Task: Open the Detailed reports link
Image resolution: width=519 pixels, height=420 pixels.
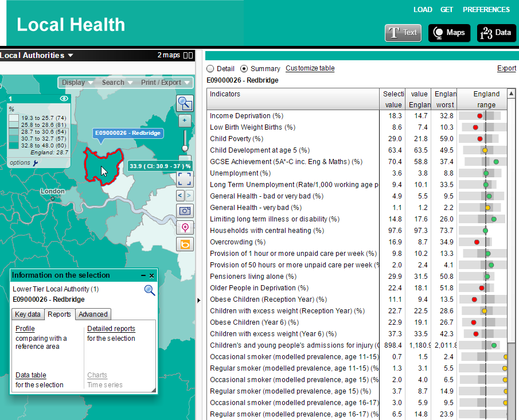Action: pos(111,329)
